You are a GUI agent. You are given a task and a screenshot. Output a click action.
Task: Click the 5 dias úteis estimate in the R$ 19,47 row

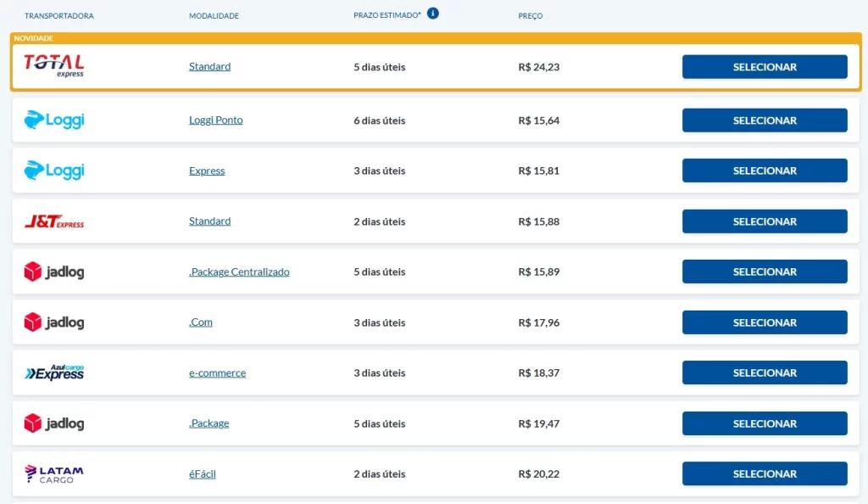pyautogui.click(x=380, y=423)
